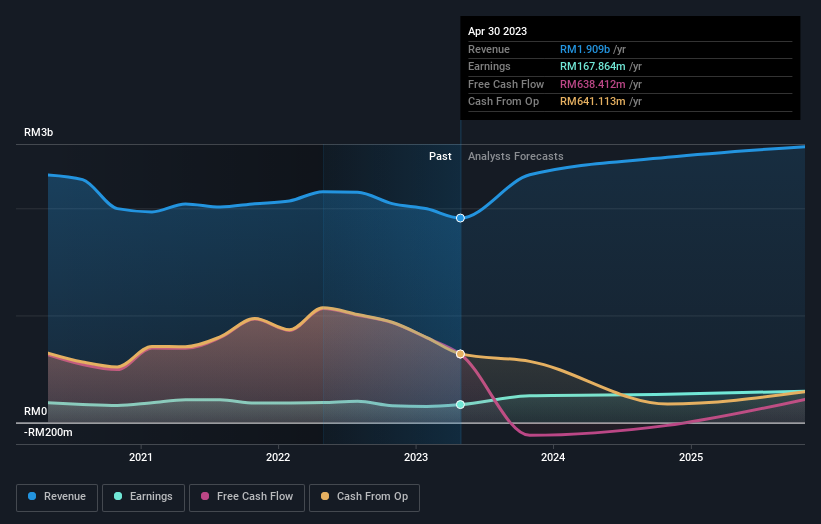Viewport: 821px width, 524px height.
Task: Click the Analysts Forecasts label
Action: (516, 157)
